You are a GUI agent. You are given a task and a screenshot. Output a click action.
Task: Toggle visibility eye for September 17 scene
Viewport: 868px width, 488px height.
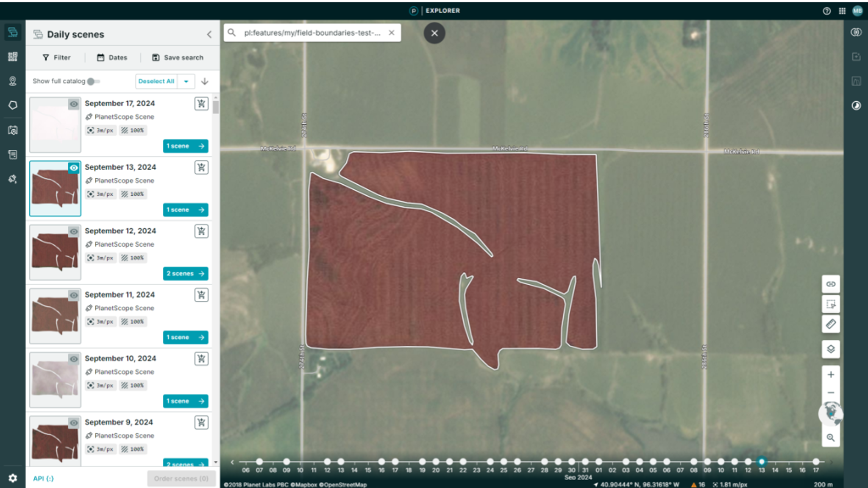[74, 104]
